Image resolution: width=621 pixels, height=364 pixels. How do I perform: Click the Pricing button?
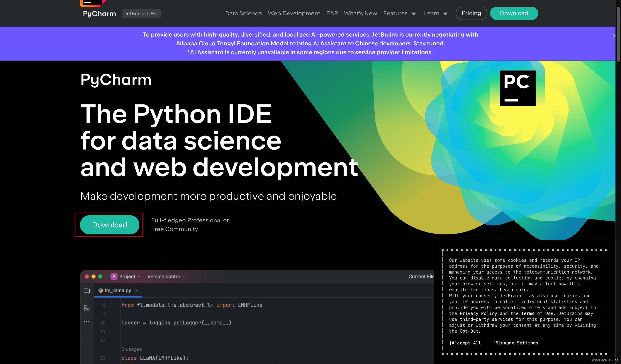[x=471, y=13]
